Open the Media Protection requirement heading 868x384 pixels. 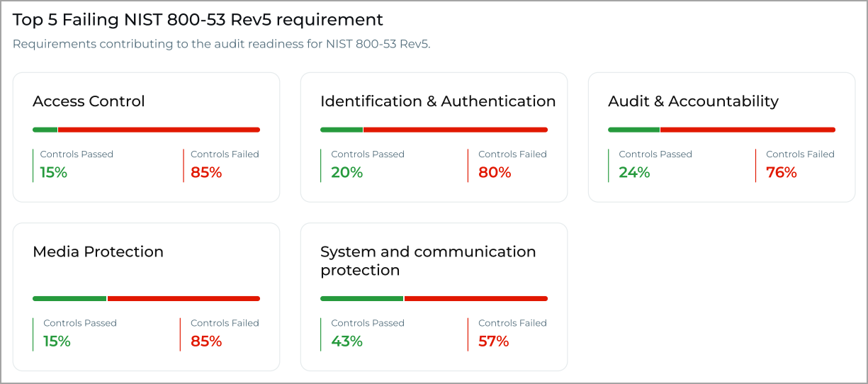[98, 252]
